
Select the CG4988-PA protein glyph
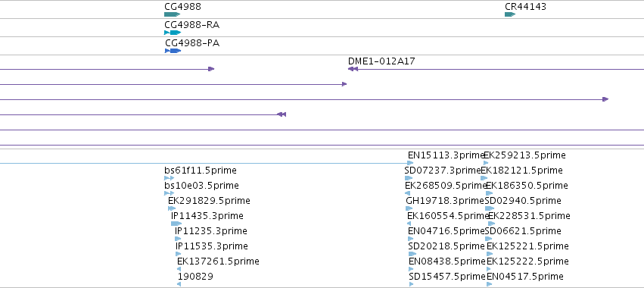(x=173, y=51)
